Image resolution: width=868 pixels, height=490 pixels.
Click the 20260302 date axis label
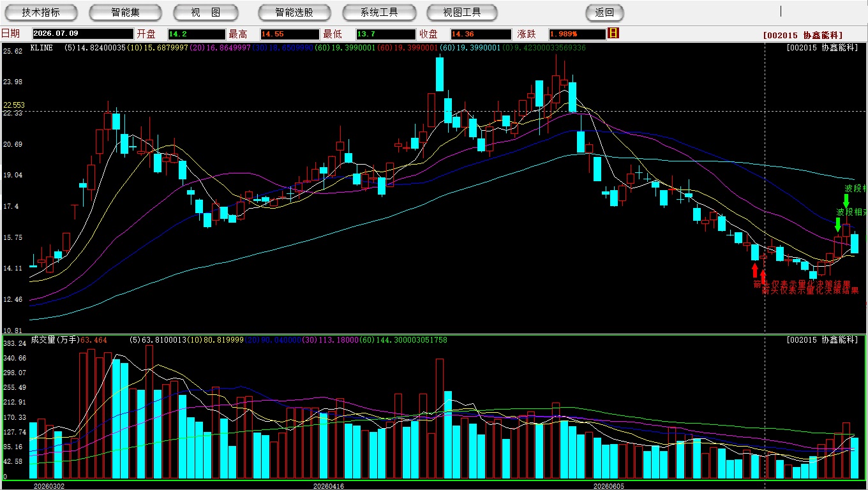tap(49, 486)
